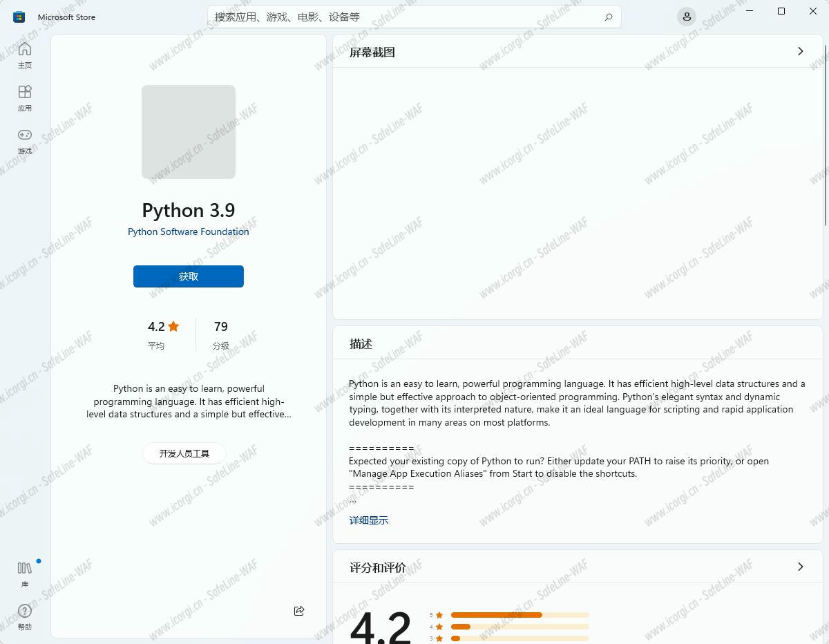Click the 79 分级 ratings count
This screenshot has width=829, height=644.
(221, 334)
